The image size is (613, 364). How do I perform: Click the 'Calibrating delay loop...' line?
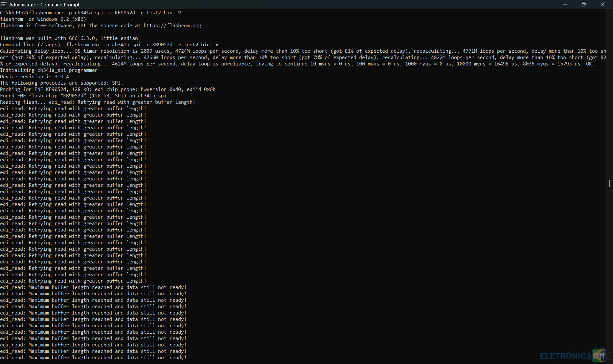(303, 57)
